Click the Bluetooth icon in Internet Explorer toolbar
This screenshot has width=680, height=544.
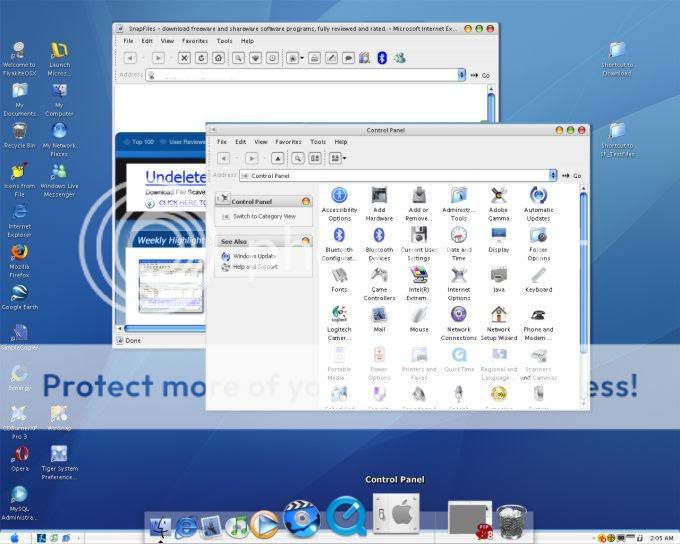pyautogui.click(x=381, y=58)
